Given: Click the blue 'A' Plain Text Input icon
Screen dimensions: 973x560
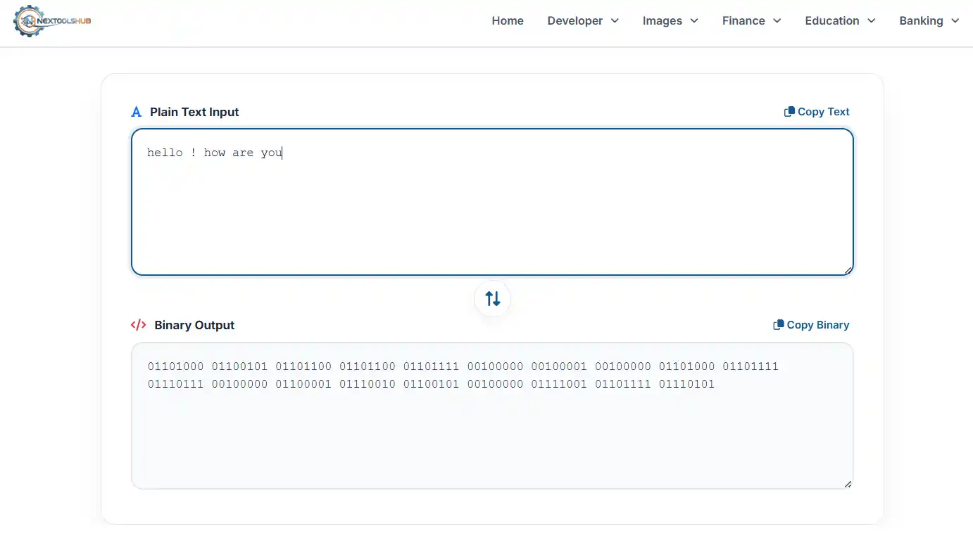Looking at the screenshot, I should 136,111.
